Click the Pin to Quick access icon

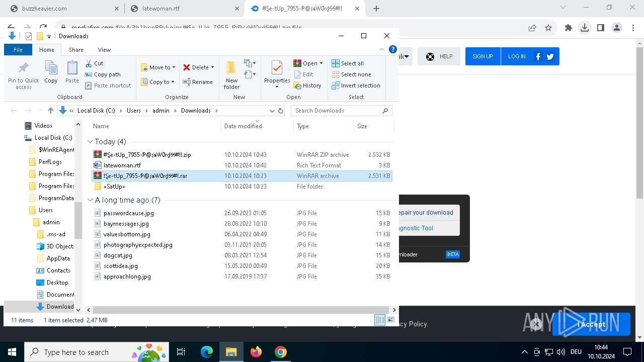(23, 68)
